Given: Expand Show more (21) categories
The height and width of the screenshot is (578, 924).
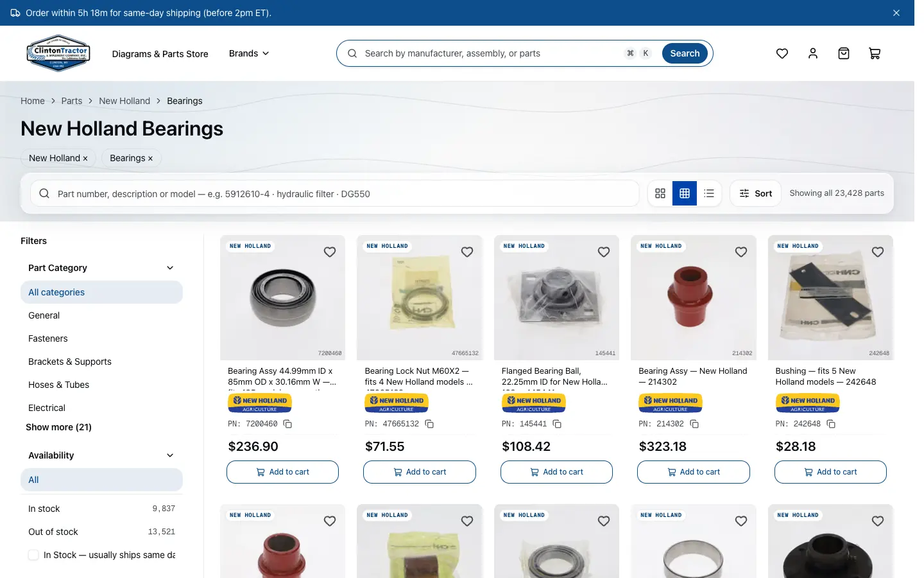Looking at the screenshot, I should click(58, 427).
